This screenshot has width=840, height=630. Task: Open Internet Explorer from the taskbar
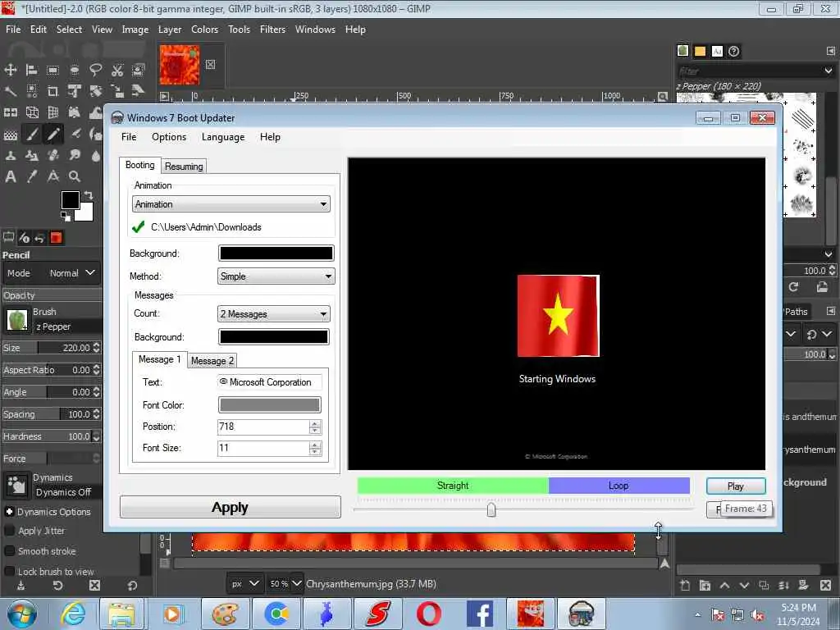click(73, 614)
